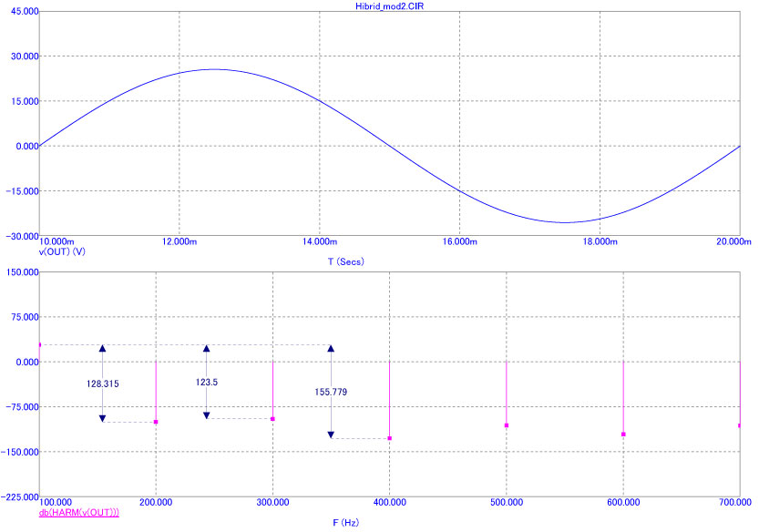Click the 155.779 measurement tag
The height and width of the screenshot is (532, 759).
point(331,392)
